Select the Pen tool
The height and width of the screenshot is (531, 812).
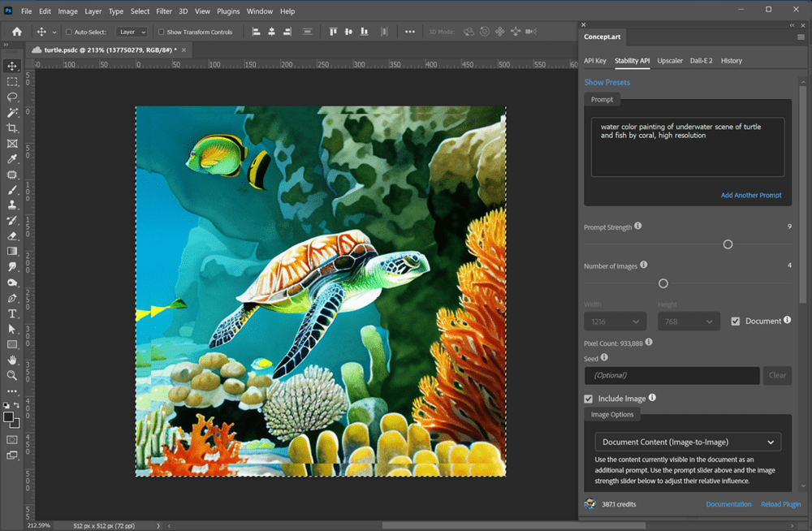coord(12,298)
